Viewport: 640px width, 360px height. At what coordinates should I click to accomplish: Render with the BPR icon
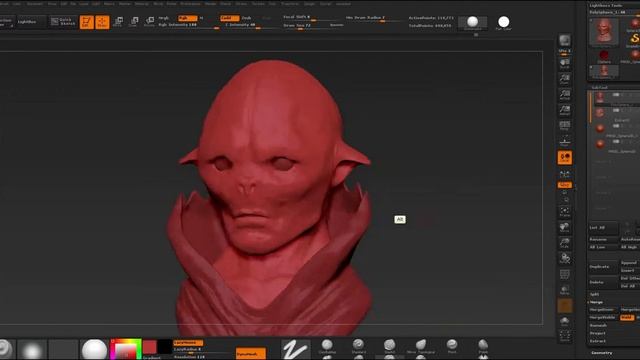coord(564,41)
